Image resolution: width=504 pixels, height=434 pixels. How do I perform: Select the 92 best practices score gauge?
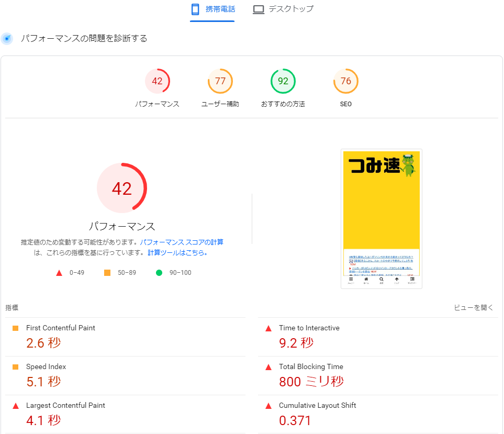(283, 81)
